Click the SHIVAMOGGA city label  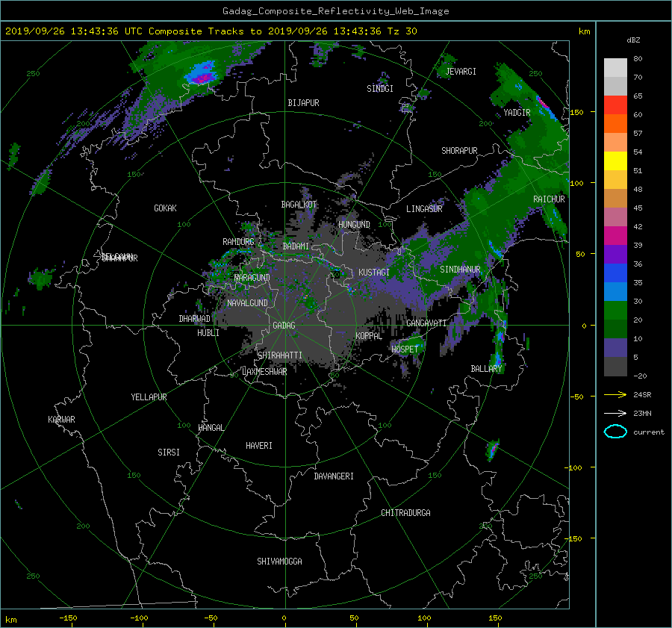pos(279,562)
